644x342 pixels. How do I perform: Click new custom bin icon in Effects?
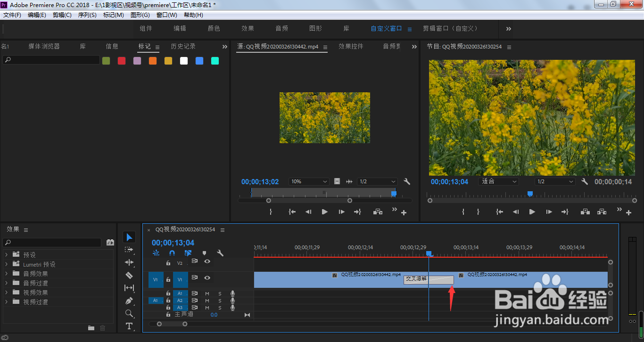pyautogui.click(x=91, y=328)
